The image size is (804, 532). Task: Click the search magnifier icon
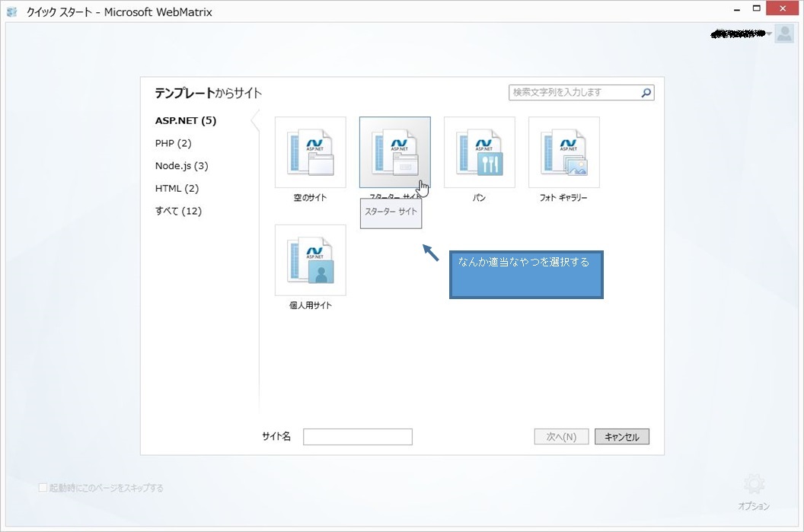pyautogui.click(x=646, y=93)
